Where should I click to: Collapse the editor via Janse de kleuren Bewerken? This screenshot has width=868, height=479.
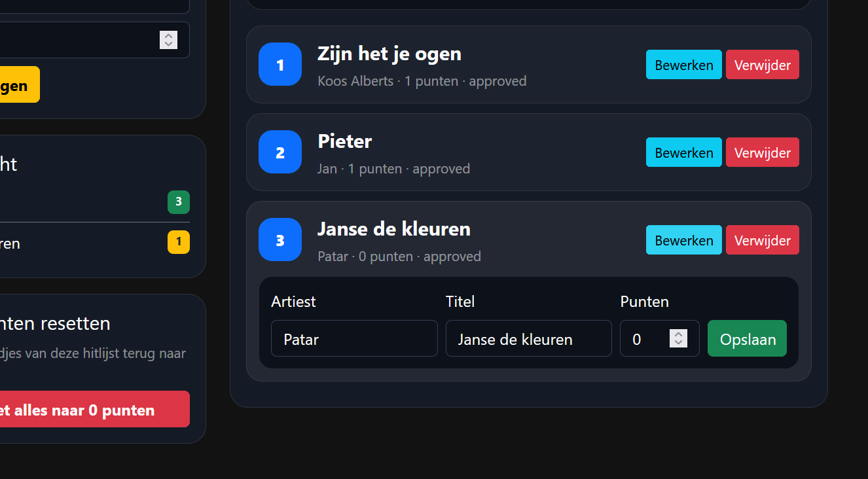684,240
